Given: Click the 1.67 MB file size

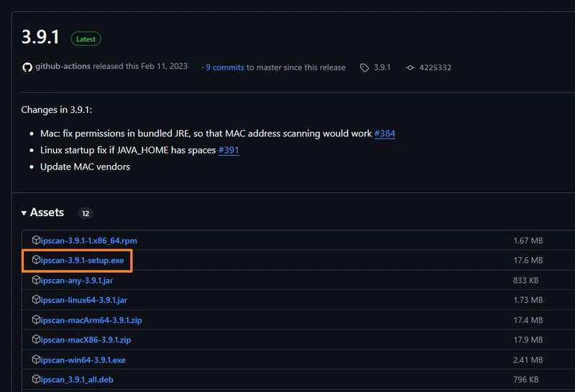Looking at the screenshot, I should (528, 241).
